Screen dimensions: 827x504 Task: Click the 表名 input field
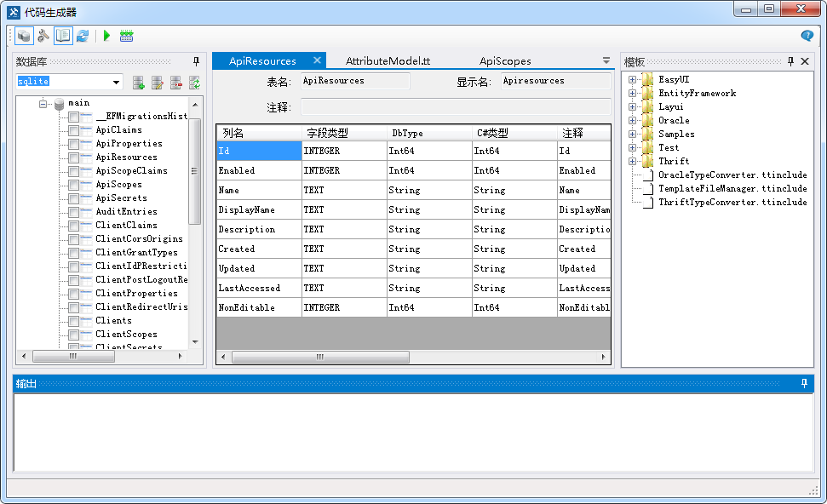point(355,81)
